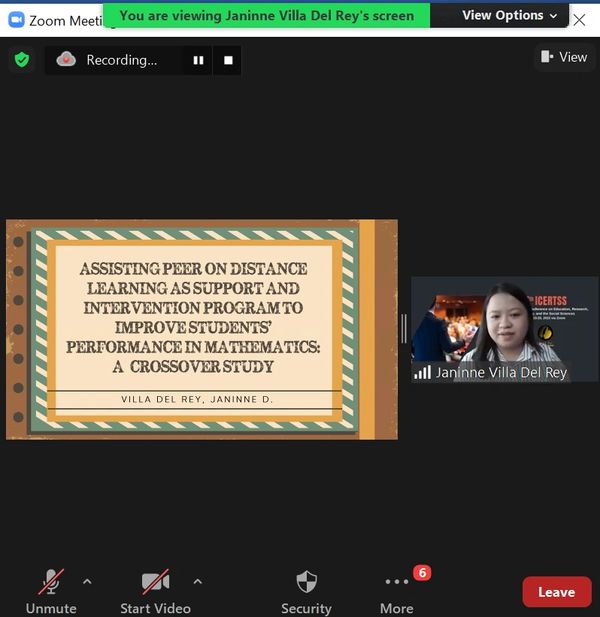Viewport: 600px width, 617px height.
Task: Unmute the microphone
Action: pos(51,589)
